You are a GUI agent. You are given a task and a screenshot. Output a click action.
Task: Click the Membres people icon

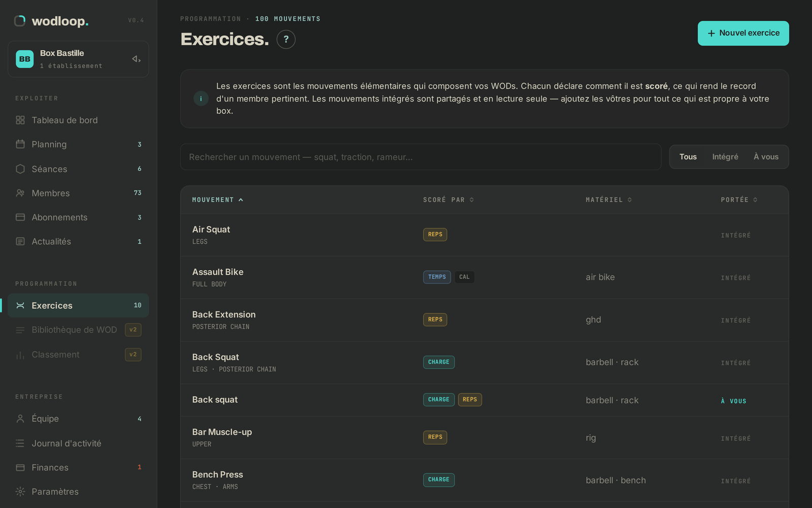pos(20,193)
